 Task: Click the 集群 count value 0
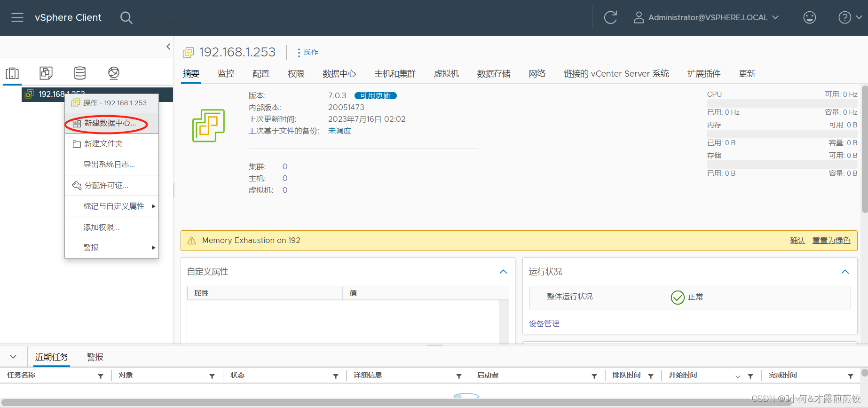click(x=285, y=167)
